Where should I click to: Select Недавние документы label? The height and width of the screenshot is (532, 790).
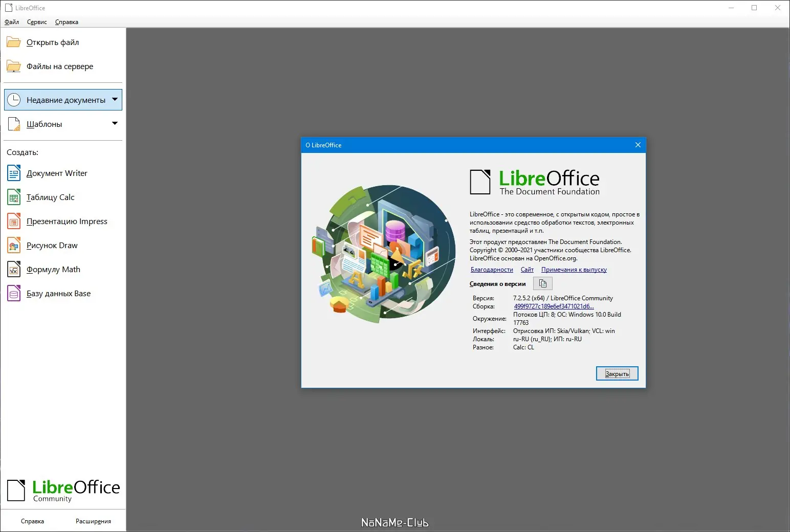pos(66,100)
